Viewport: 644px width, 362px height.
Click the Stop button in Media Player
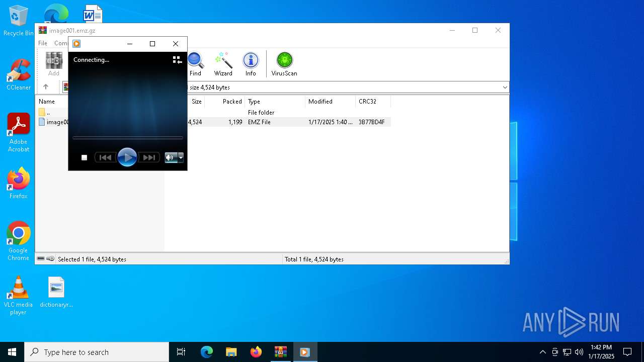coord(84,158)
